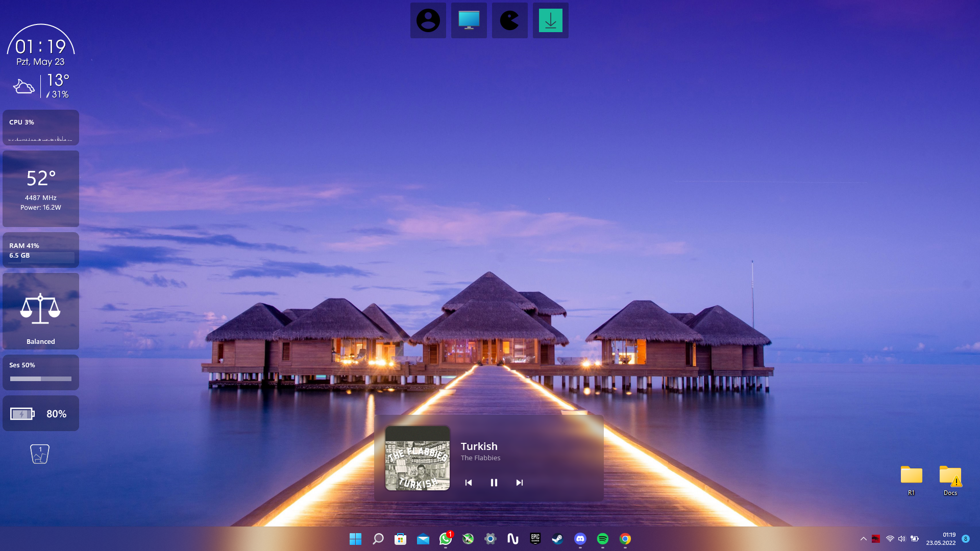Open the notification center badge showing 8
The image size is (980, 551).
(965, 539)
